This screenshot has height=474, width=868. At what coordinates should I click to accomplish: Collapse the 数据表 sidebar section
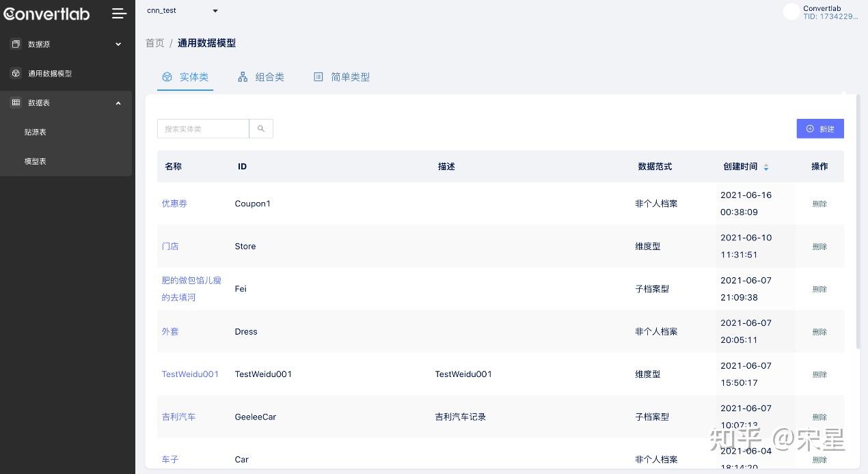(118, 102)
